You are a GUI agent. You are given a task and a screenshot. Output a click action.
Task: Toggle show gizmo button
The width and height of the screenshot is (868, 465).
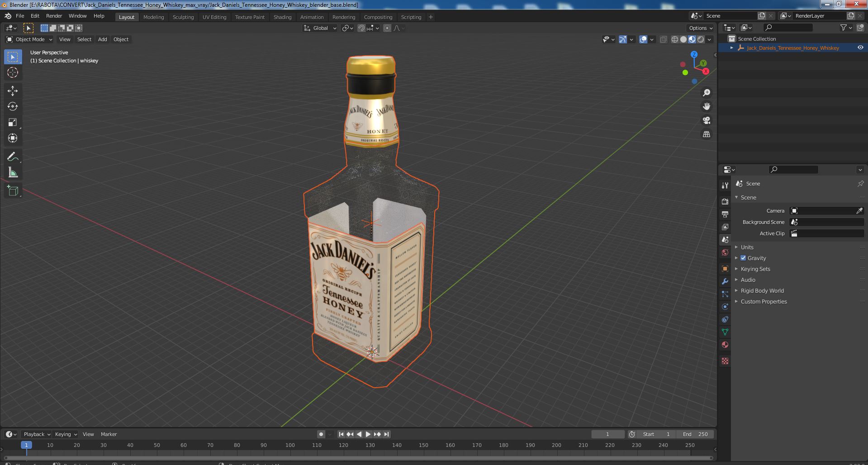tap(623, 40)
